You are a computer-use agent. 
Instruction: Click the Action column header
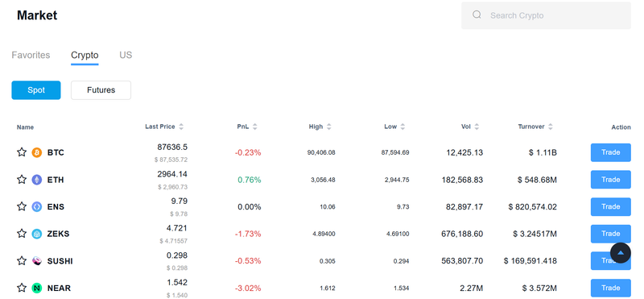[621, 127]
